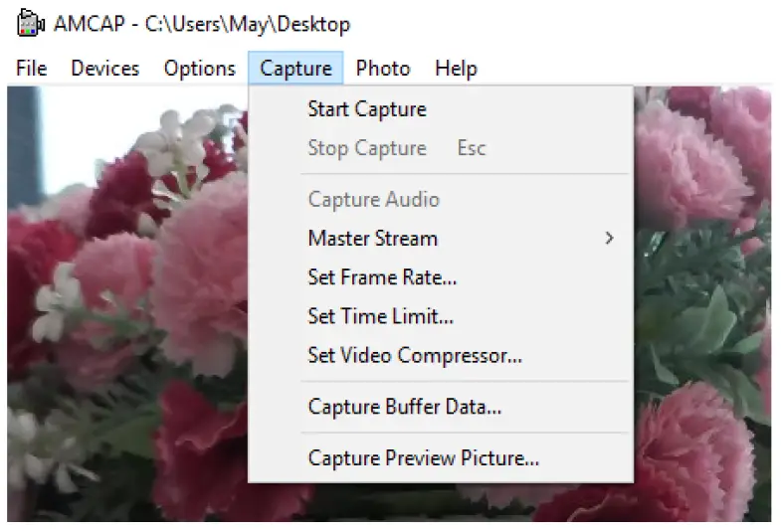Select Capture Buffer Data... item

click(x=404, y=407)
